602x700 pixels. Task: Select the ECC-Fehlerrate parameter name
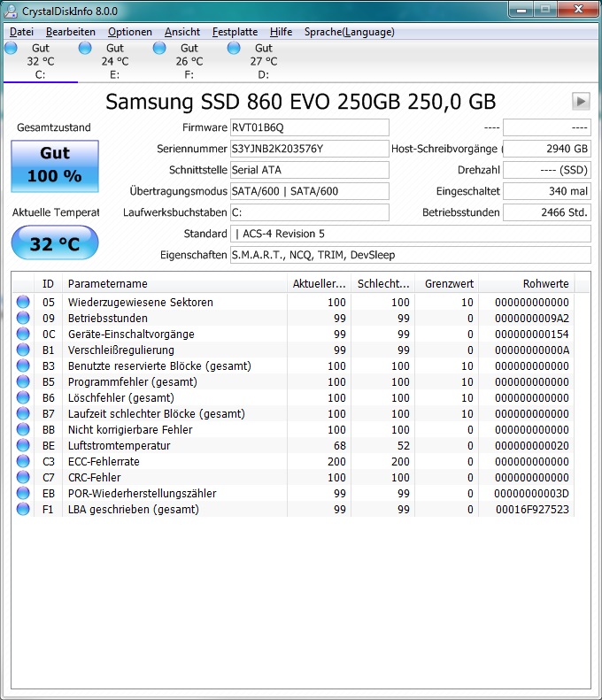coord(104,462)
